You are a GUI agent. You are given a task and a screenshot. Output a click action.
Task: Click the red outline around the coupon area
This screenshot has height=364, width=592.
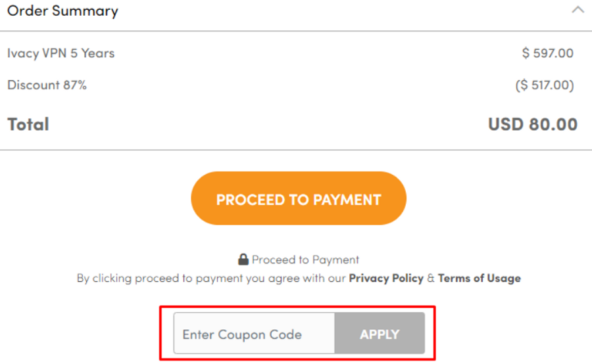(x=298, y=306)
